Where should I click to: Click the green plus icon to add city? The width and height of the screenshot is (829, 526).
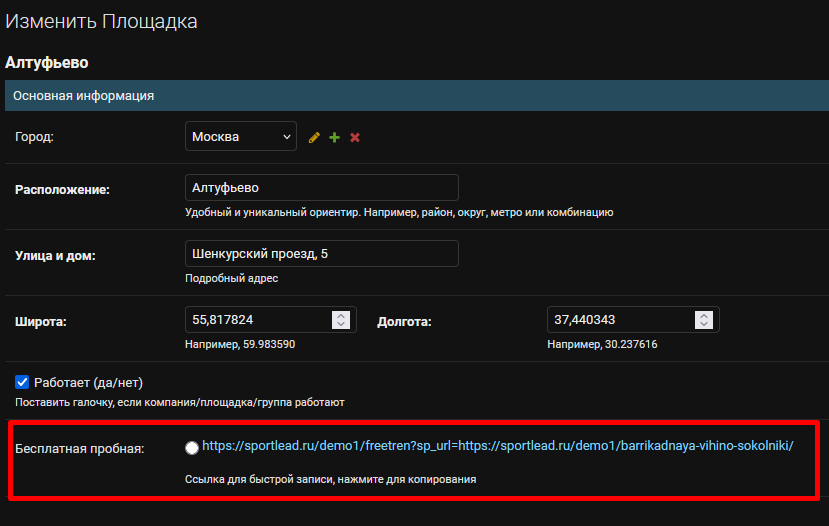pyautogui.click(x=334, y=137)
